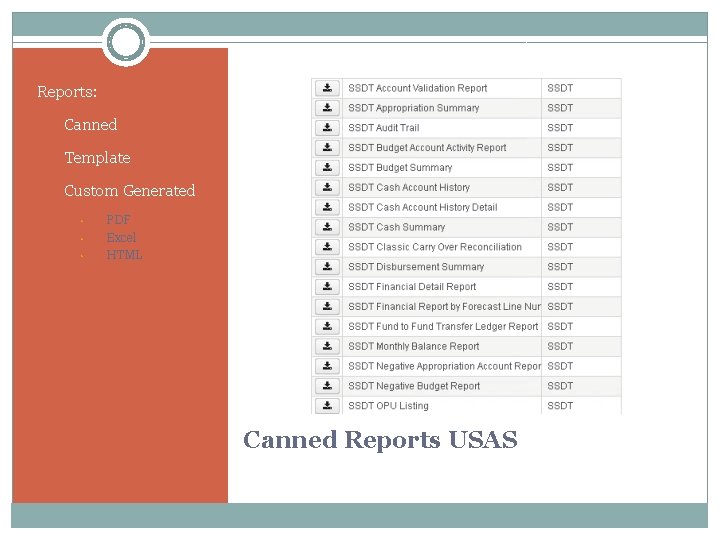Download the SSDT Budget Summary
The height and width of the screenshot is (540, 720).
pyautogui.click(x=327, y=168)
